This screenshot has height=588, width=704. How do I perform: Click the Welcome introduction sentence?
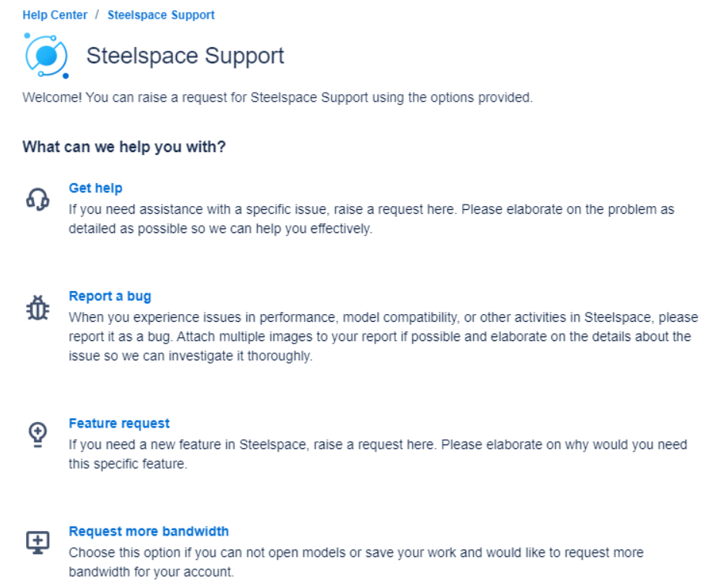point(277,97)
